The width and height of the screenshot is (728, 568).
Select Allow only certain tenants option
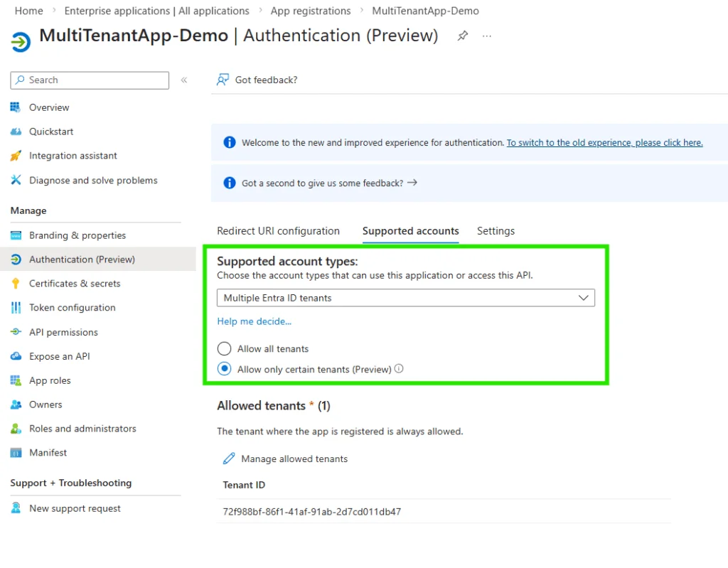pos(225,369)
